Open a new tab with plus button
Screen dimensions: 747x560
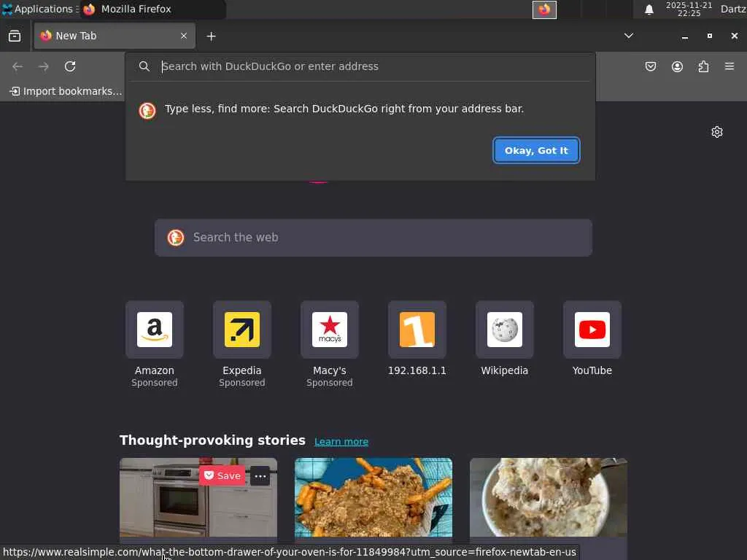coord(211,36)
